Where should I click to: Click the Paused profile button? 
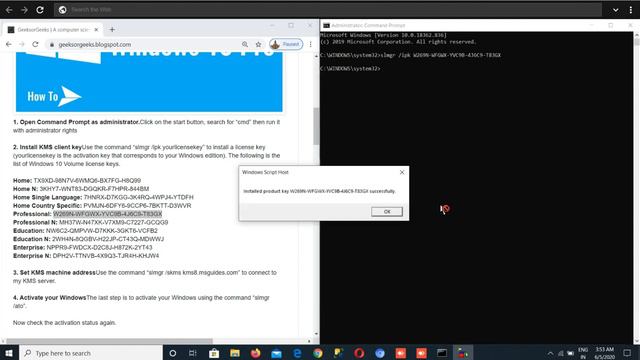coord(286,44)
